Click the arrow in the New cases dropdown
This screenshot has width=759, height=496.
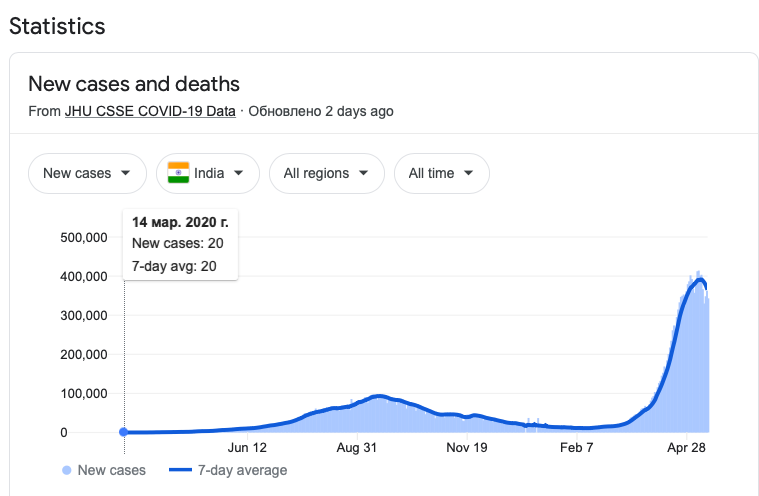pyautogui.click(x=125, y=173)
